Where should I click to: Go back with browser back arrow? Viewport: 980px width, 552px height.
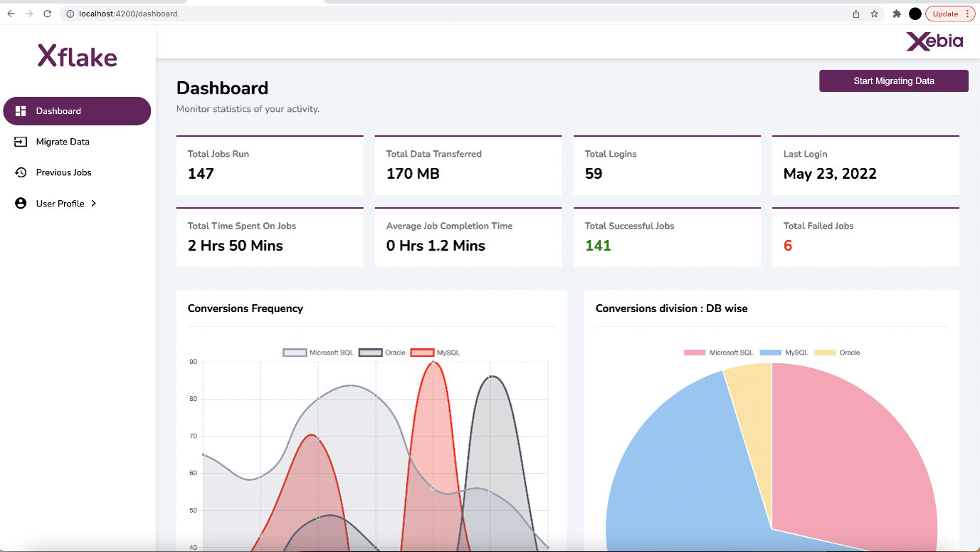tap(11, 14)
